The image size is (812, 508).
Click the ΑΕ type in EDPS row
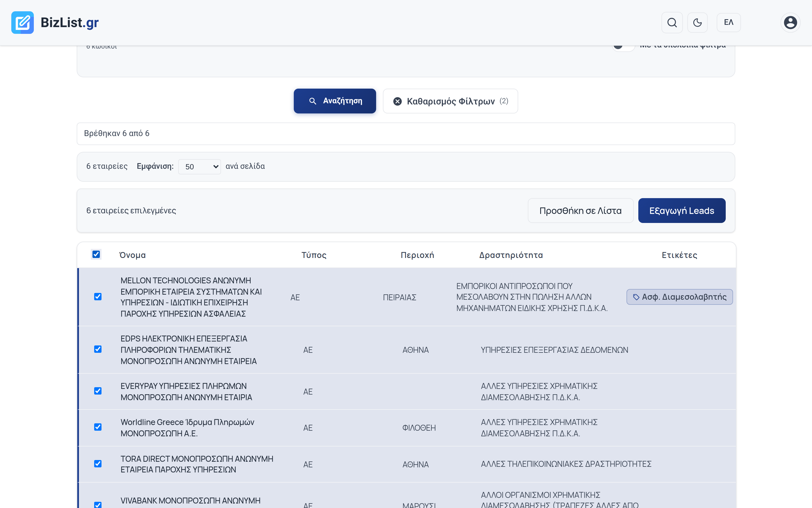click(x=308, y=350)
